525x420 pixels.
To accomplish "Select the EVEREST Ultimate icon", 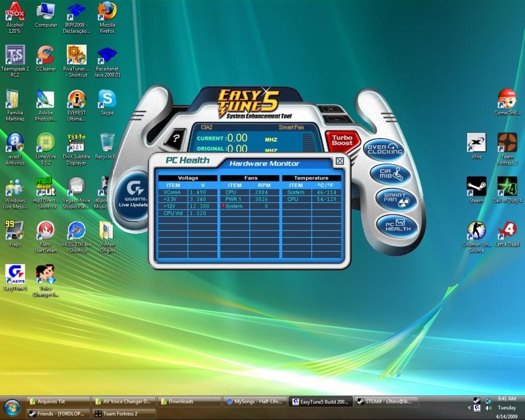I will [x=76, y=105].
